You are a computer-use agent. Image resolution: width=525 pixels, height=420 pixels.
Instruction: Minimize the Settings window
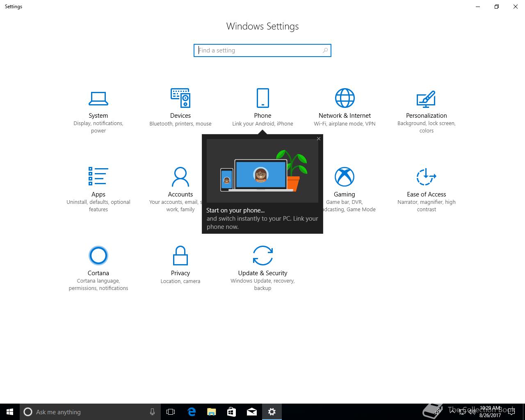coord(478,7)
